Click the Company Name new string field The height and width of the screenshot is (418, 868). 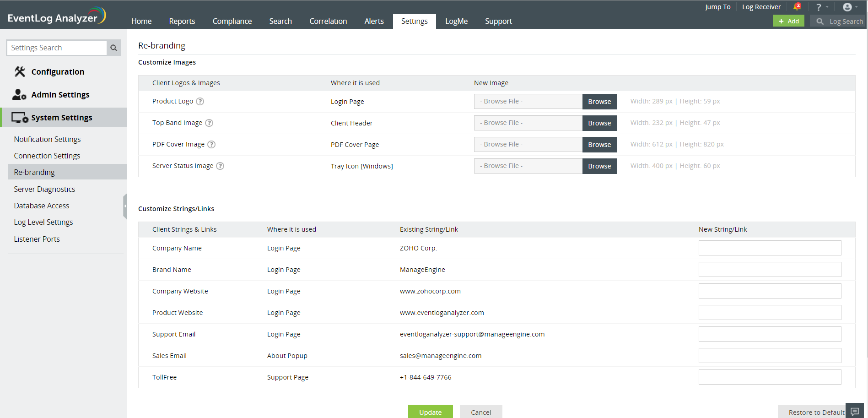pos(769,248)
